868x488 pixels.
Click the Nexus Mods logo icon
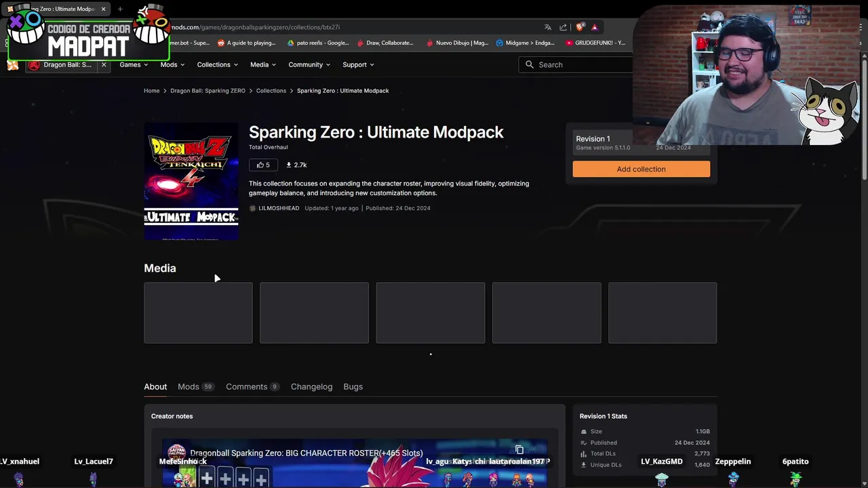point(12,65)
